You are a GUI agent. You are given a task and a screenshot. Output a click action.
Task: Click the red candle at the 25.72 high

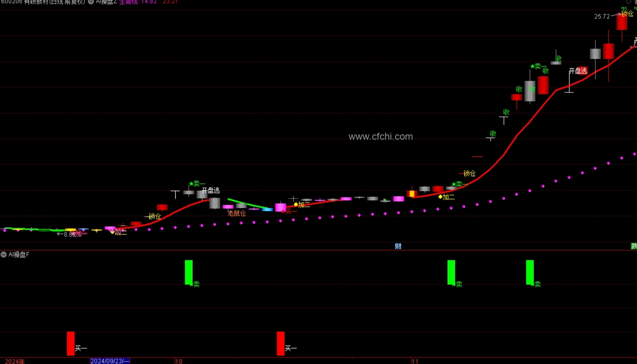point(622,21)
